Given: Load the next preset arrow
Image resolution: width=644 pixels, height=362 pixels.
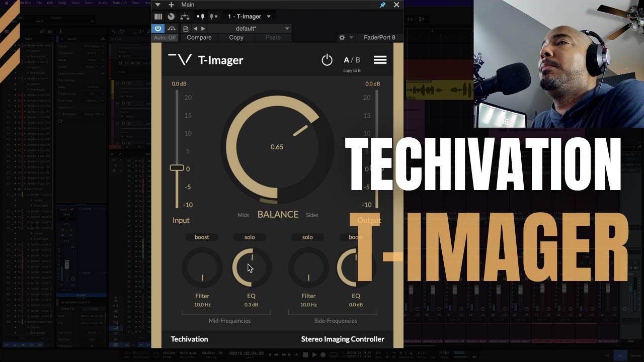Looking at the screenshot, I should [x=203, y=29].
